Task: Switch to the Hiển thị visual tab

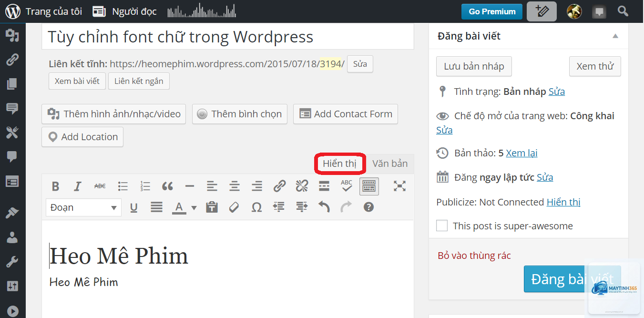Action: point(340,164)
